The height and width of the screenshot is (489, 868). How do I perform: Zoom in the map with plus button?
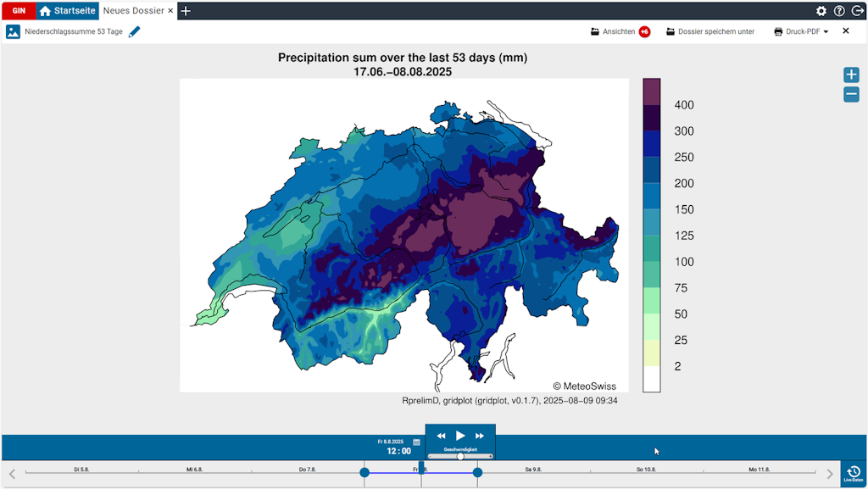[x=851, y=75]
